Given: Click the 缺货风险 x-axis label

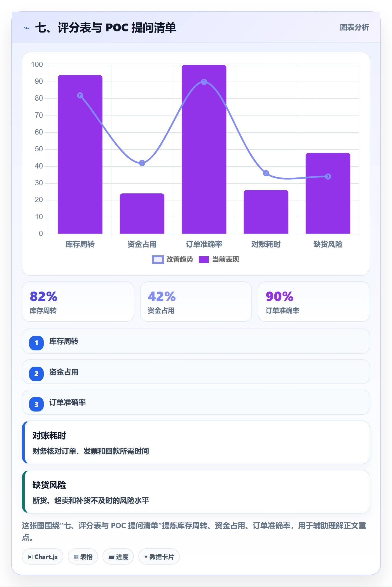Looking at the screenshot, I should [x=328, y=244].
